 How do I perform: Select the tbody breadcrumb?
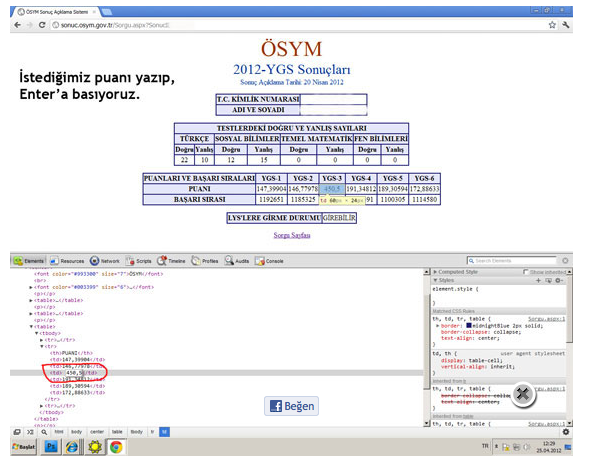(x=136, y=432)
